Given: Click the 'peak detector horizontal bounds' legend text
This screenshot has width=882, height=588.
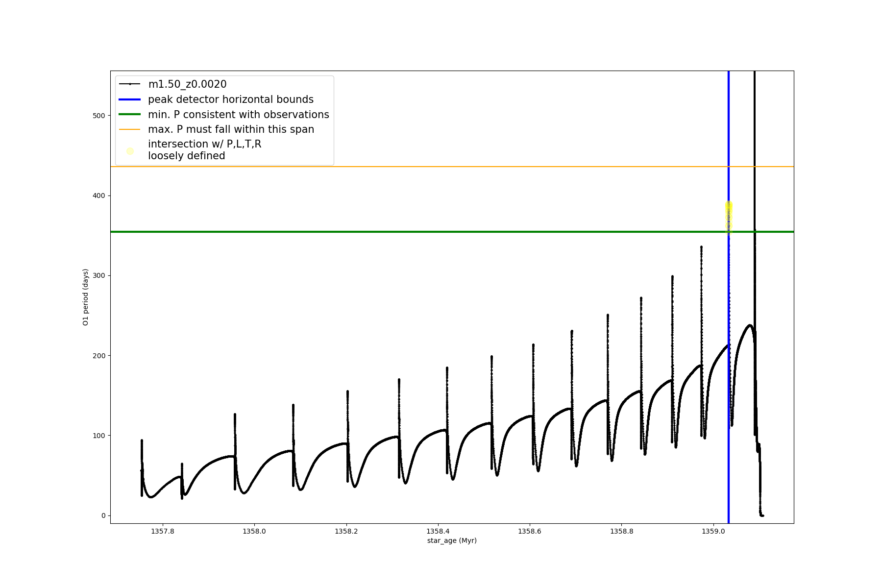Looking at the screenshot, I should 230,99.
